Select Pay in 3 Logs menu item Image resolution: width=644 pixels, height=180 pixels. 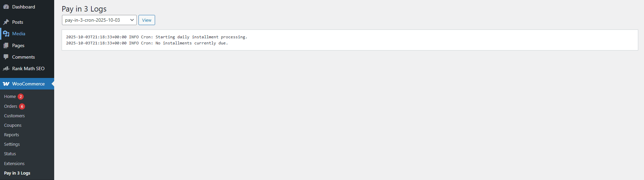pos(17,173)
